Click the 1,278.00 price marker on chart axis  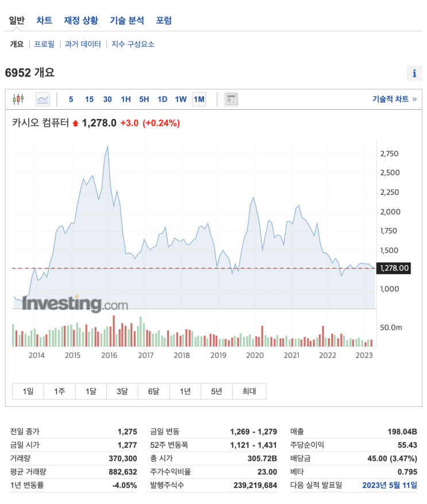point(394,268)
